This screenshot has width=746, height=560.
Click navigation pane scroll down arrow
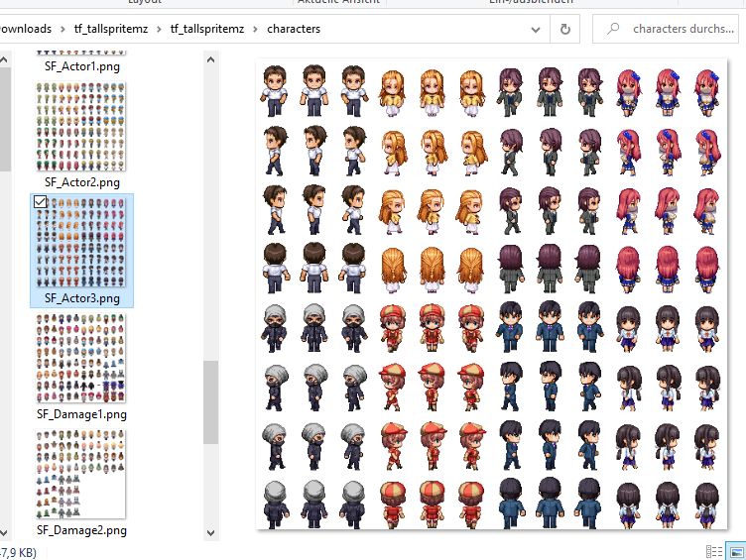pos(4,533)
